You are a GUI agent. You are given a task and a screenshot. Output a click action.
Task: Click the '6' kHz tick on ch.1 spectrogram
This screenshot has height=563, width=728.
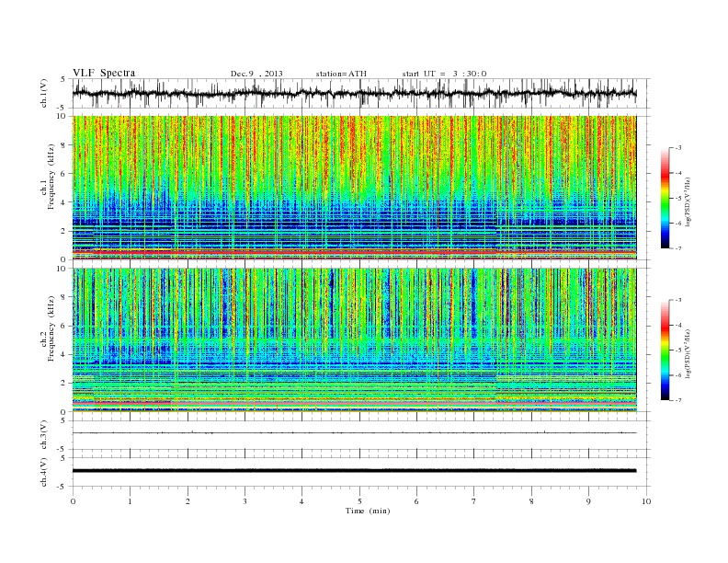(x=63, y=174)
